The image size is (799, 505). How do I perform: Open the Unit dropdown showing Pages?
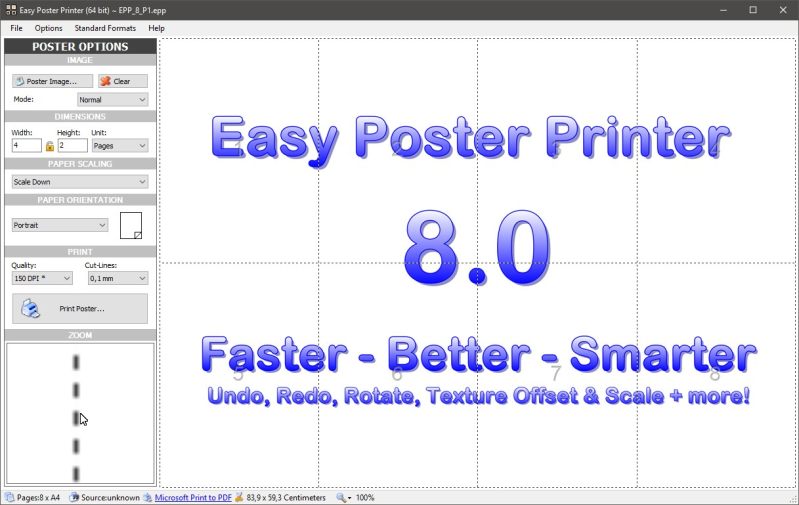point(120,145)
